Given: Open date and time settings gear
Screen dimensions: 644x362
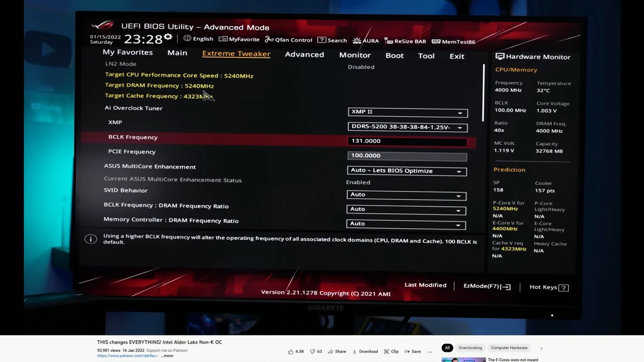Looking at the screenshot, I should coord(168,37).
